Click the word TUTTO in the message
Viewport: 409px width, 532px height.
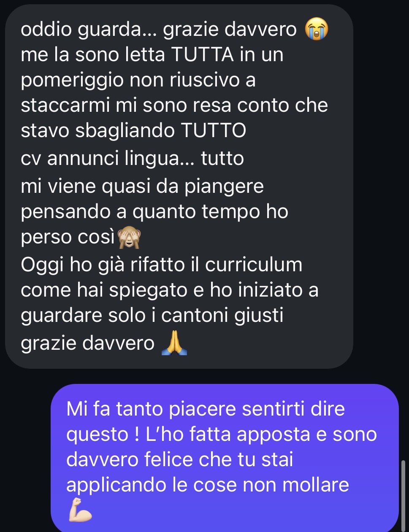[214, 131]
